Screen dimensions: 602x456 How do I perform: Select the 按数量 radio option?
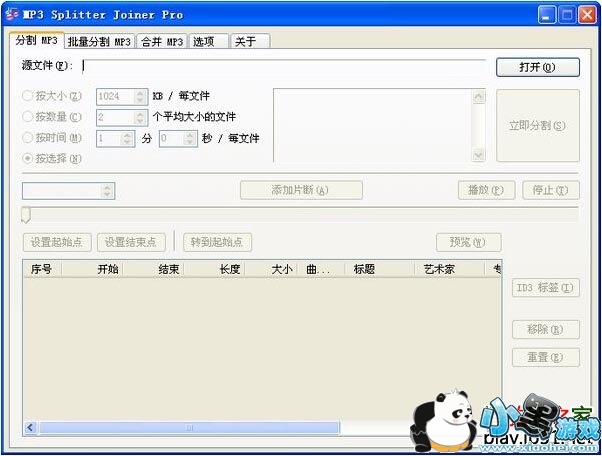[x=52, y=116]
